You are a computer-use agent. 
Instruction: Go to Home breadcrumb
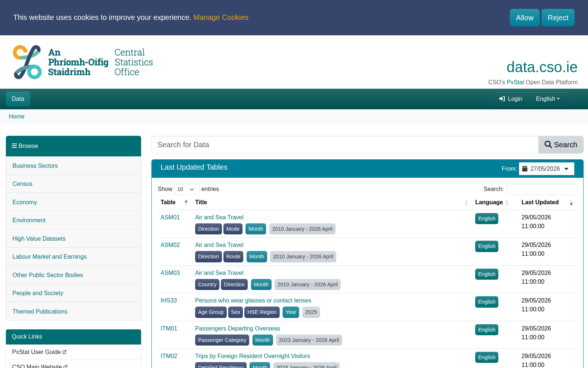[17, 116]
